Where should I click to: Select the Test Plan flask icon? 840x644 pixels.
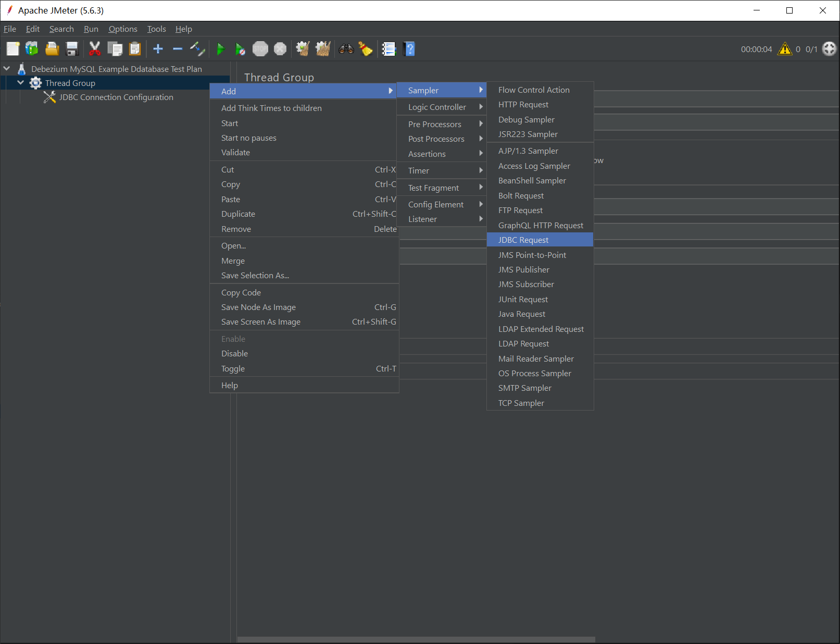click(x=22, y=69)
